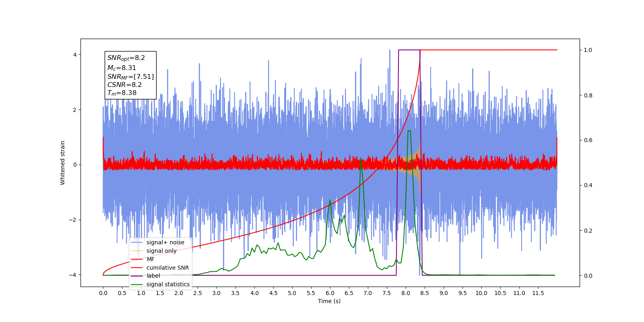Click the right y-axis tick label 0.6
The height and width of the screenshot is (322, 644).
[x=588, y=140]
